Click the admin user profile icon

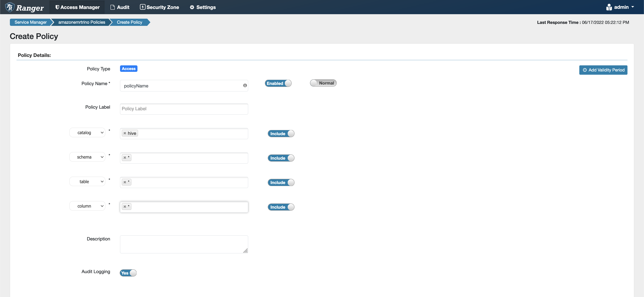(609, 7)
